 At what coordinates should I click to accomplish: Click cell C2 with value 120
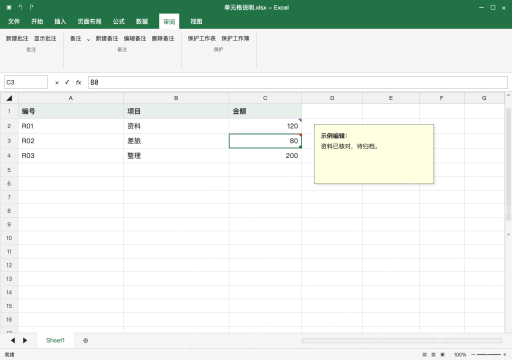click(x=265, y=126)
